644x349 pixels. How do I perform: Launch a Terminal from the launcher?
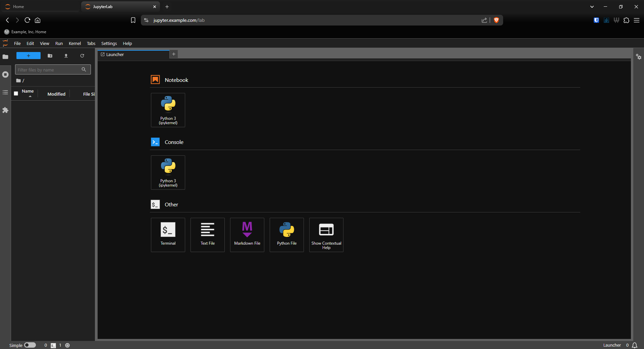click(168, 235)
